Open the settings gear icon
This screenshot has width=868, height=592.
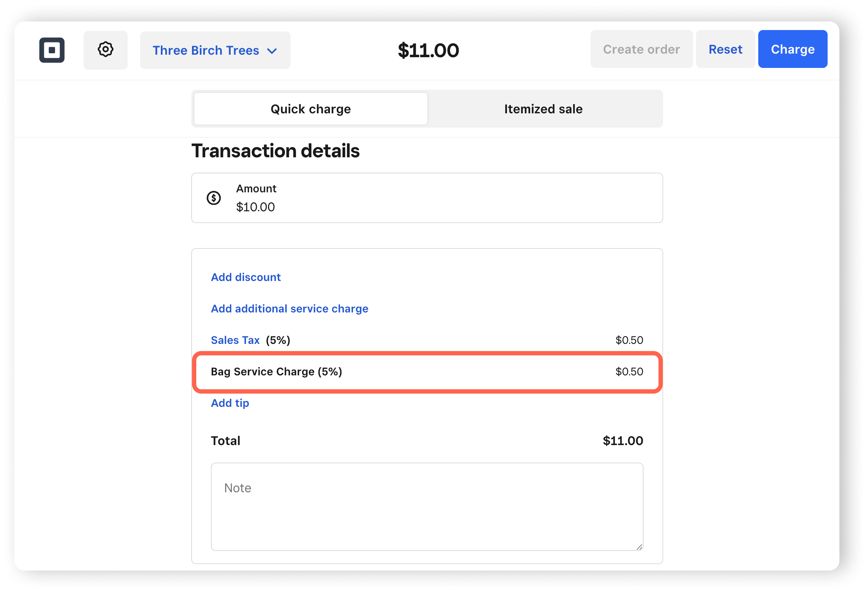tap(105, 49)
